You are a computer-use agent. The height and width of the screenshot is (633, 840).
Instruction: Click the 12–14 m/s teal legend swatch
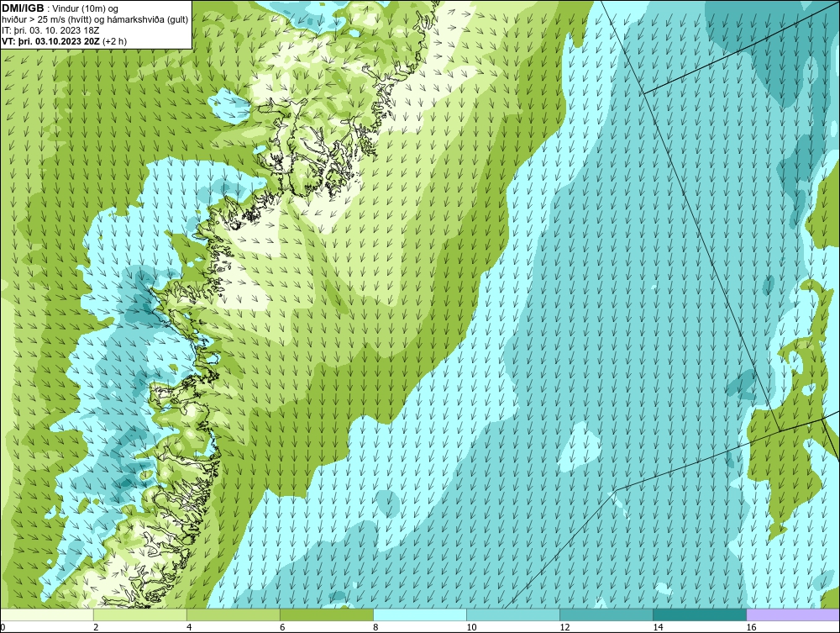pos(606,615)
